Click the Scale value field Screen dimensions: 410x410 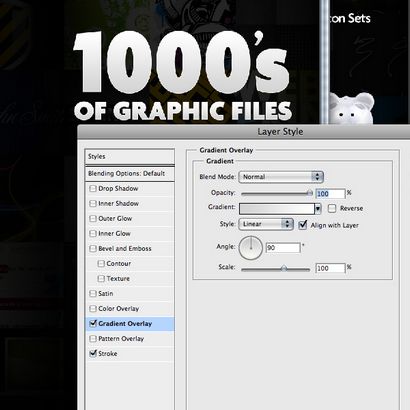pos(330,268)
